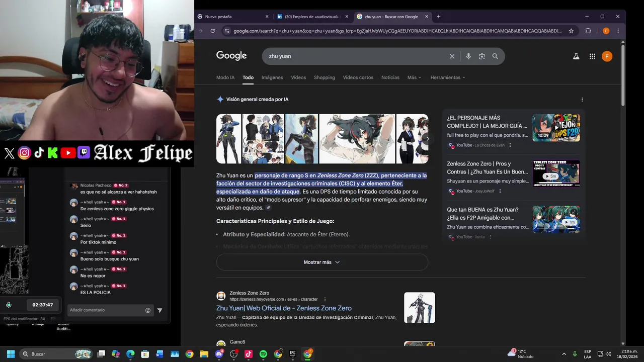Viewport: 644px width, 362px height.
Task: Open Spotify from taskbar
Action: tap(263, 354)
